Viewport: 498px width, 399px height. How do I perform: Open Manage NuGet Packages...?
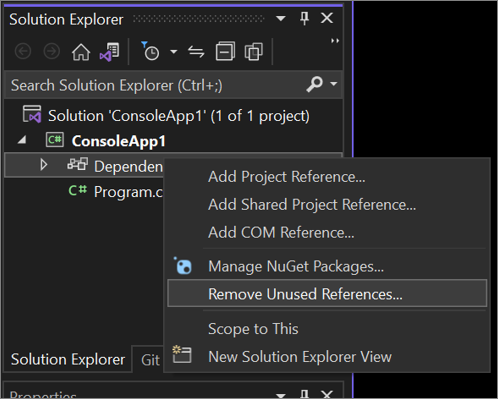coord(327,266)
